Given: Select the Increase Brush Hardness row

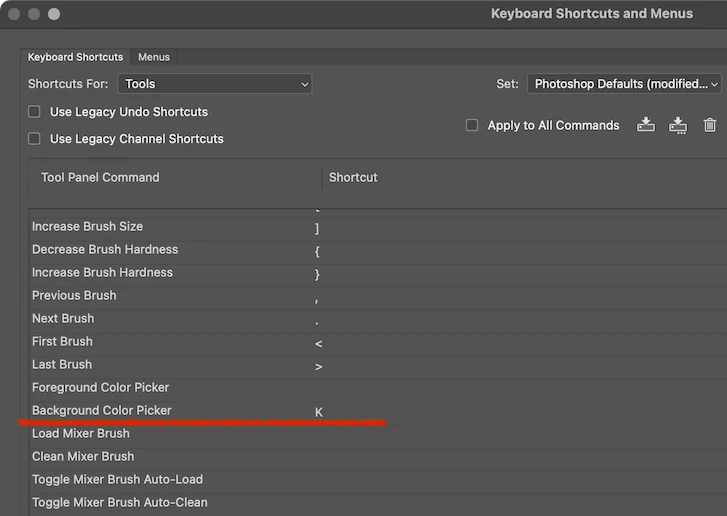Looking at the screenshot, I should 378,275.
